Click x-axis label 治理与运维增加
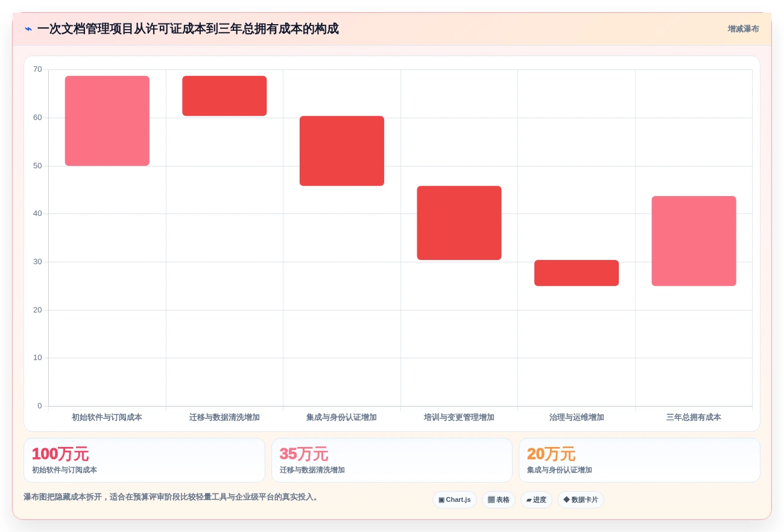 tap(577, 417)
